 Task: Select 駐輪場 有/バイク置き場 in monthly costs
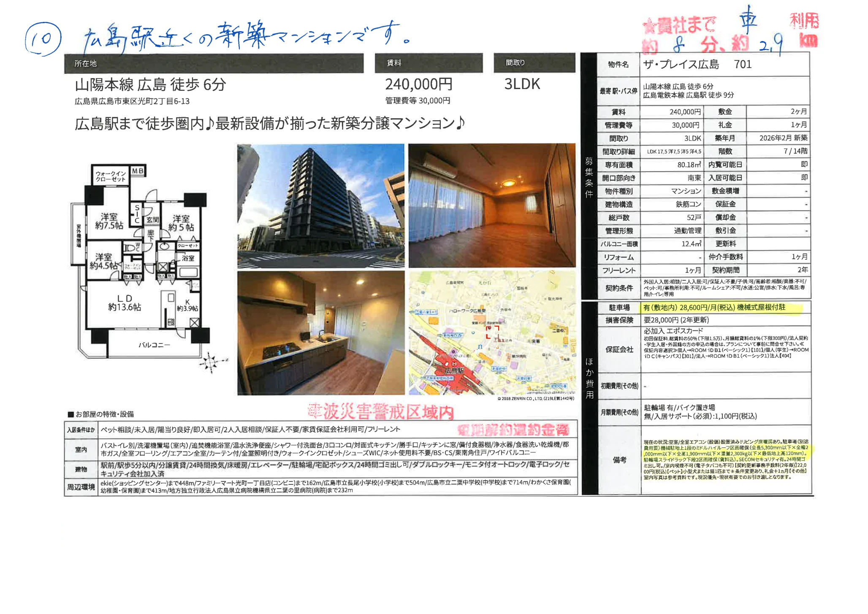pyautogui.click(x=679, y=408)
